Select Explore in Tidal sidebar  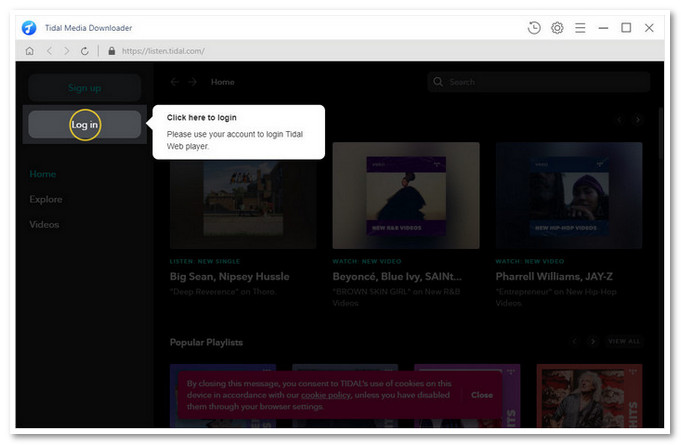tap(46, 199)
